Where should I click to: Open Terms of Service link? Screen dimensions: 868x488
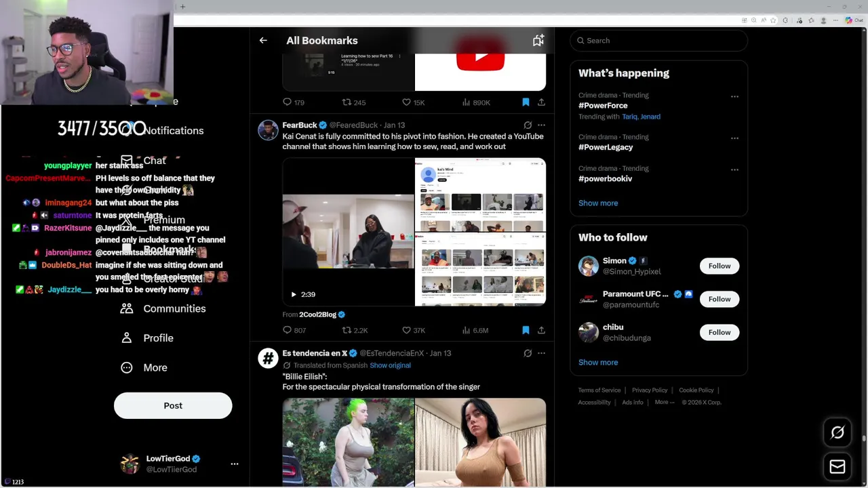pyautogui.click(x=599, y=390)
